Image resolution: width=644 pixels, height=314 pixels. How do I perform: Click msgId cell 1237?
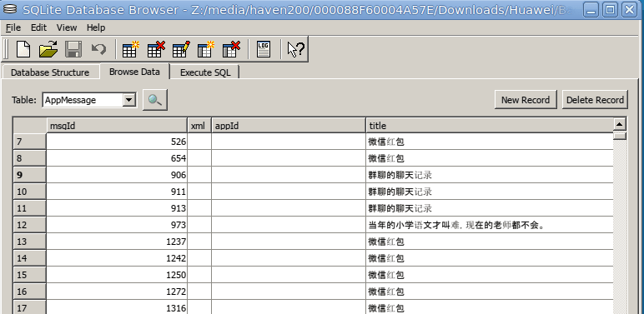tap(117, 242)
